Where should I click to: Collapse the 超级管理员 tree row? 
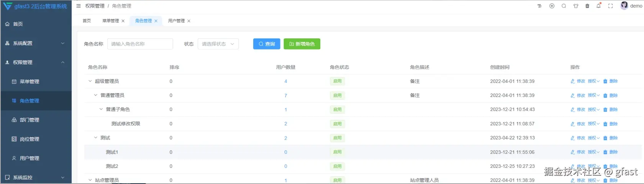tap(90, 81)
